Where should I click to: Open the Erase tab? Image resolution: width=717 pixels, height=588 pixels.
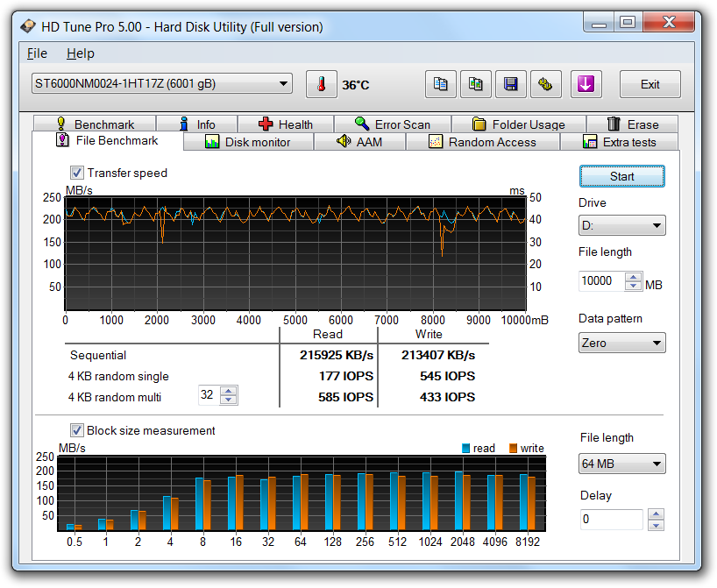pos(631,124)
